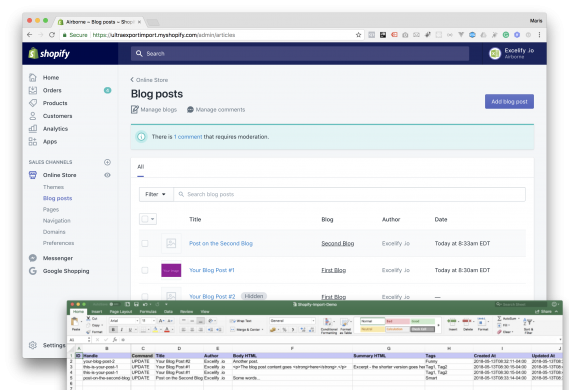Save the workbook from Excel's title bar
This screenshot has width=569, height=390.
pyautogui.click(x=136, y=304)
